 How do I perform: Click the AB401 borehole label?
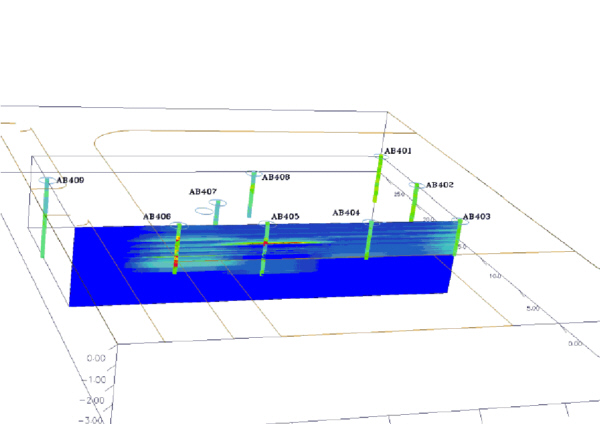(x=398, y=151)
